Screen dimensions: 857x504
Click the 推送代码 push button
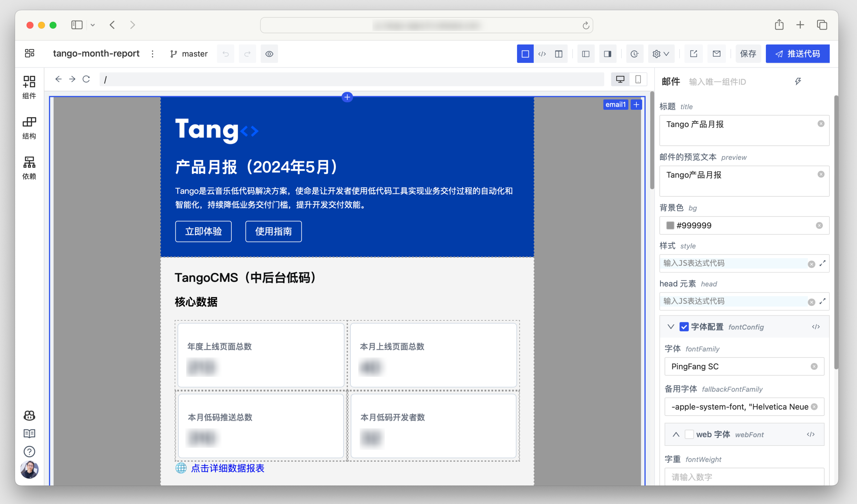797,54
